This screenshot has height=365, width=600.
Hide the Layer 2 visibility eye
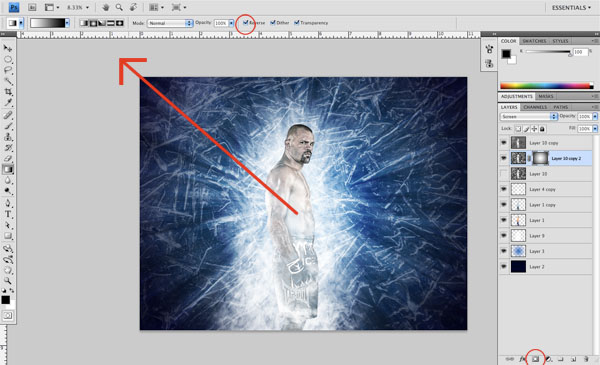pos(504,266)
